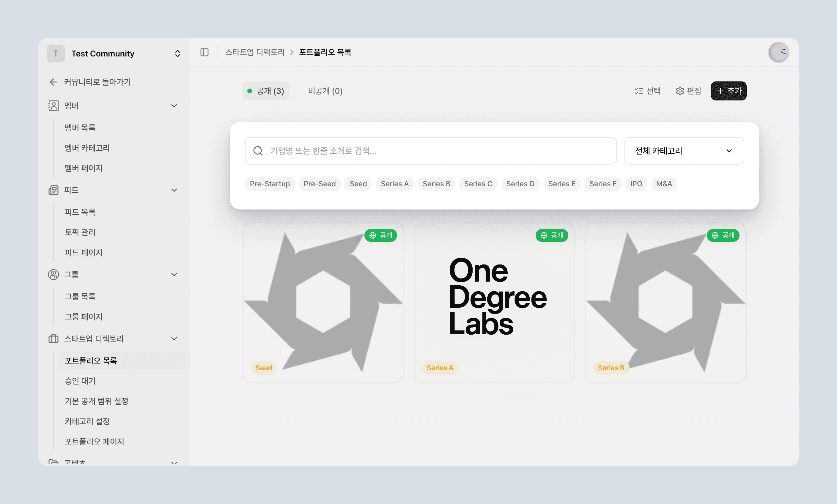Switch to the 비공개 (0) tab

point(325,91)
